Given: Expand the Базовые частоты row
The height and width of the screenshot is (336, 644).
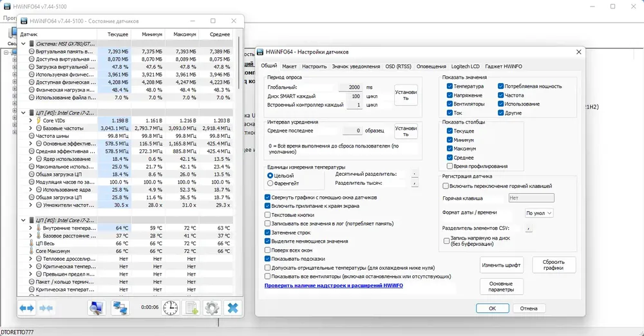Looking at the screenshot, I should tap(30, 128).
